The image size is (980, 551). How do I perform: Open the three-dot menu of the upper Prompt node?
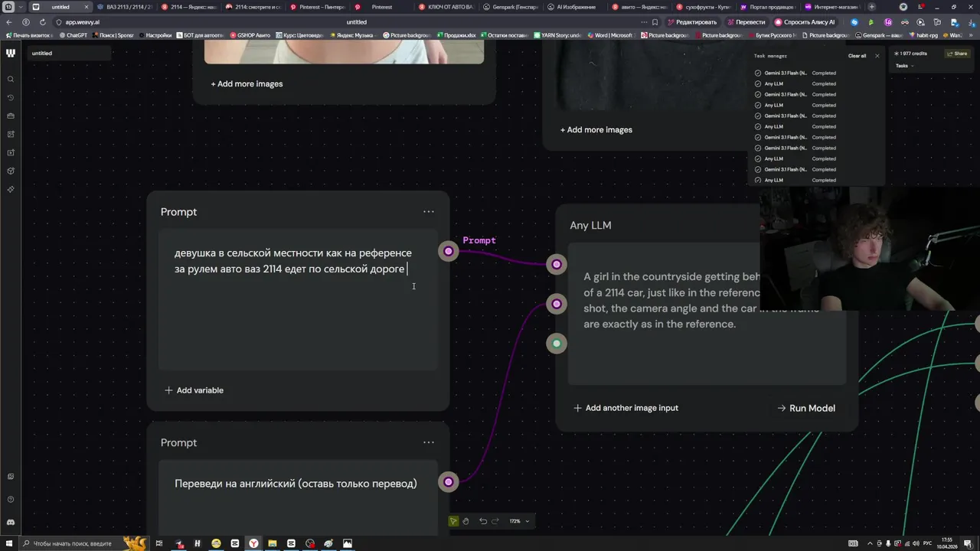click(x=429, y=212)
